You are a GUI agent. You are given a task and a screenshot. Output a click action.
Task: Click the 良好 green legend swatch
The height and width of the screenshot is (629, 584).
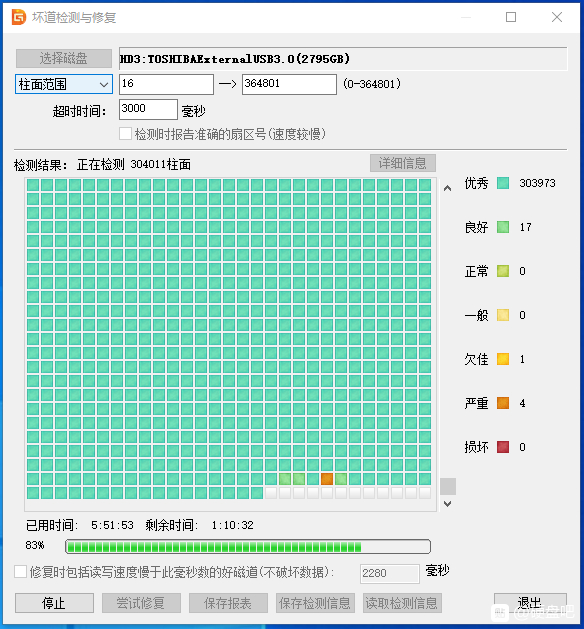503,227
